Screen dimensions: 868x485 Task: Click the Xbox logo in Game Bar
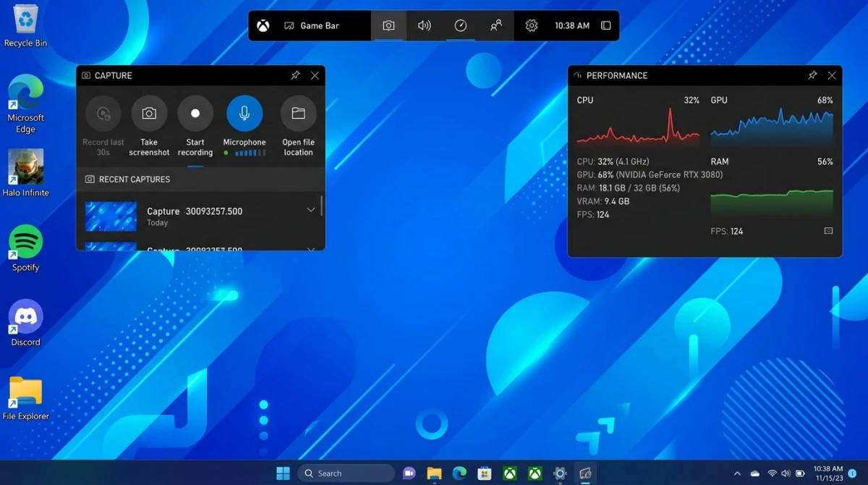[x=263, y=25]
